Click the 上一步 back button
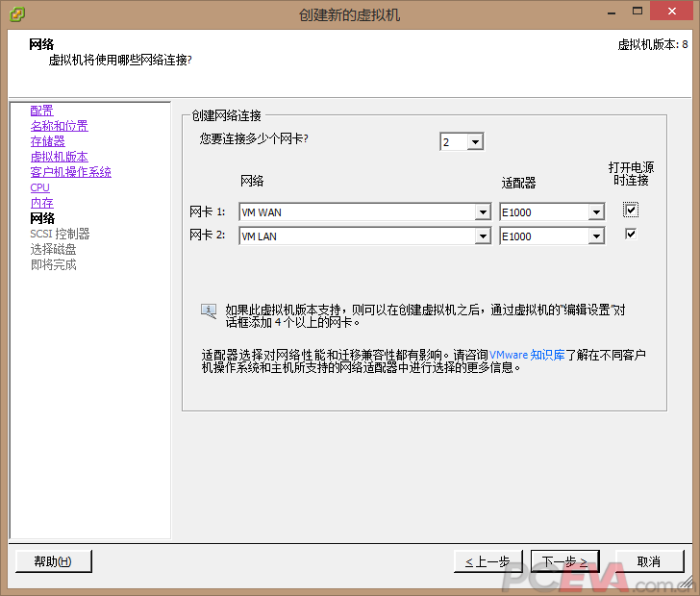 click(487, 561)
